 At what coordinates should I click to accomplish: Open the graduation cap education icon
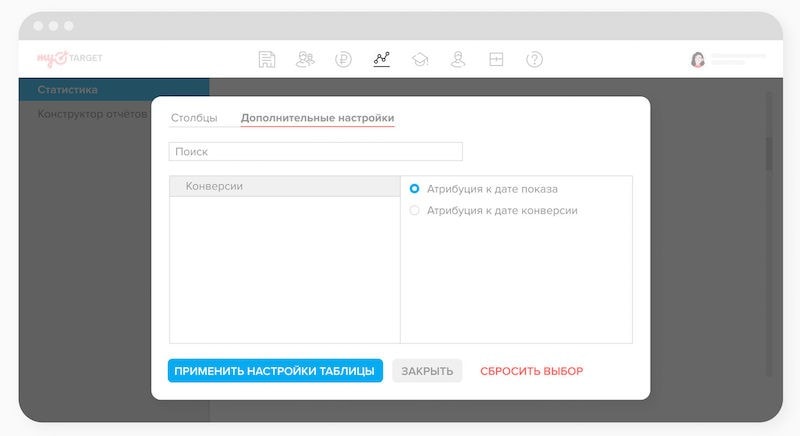click(420, 60)
